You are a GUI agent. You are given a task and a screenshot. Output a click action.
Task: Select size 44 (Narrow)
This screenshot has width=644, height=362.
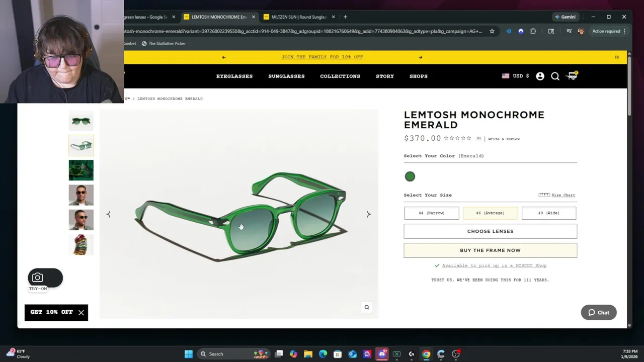tap(432, 213)
